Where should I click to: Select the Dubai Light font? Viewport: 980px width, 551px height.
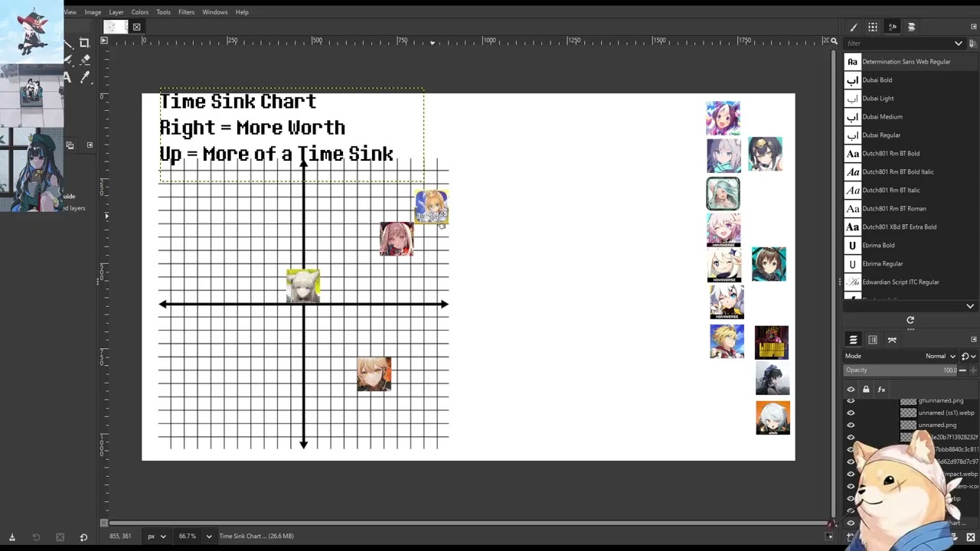910,98
